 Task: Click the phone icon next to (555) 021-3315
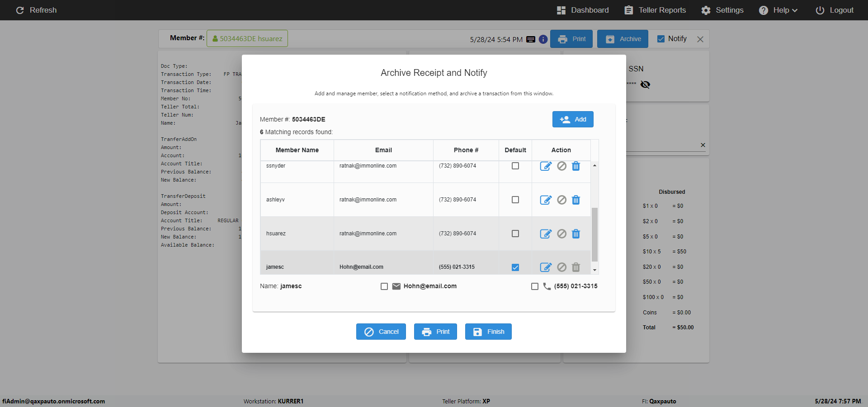click(x=547, y=286)
